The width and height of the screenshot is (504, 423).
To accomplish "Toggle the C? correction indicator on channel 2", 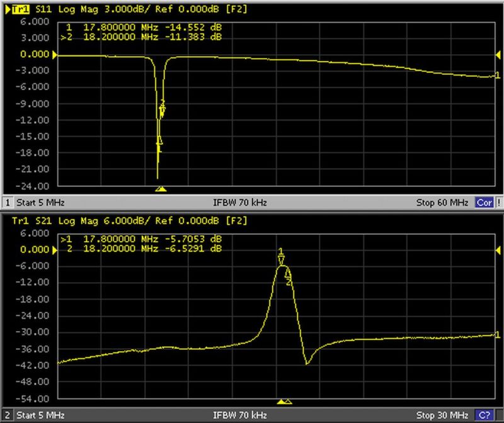I will (x=484, y=415).
